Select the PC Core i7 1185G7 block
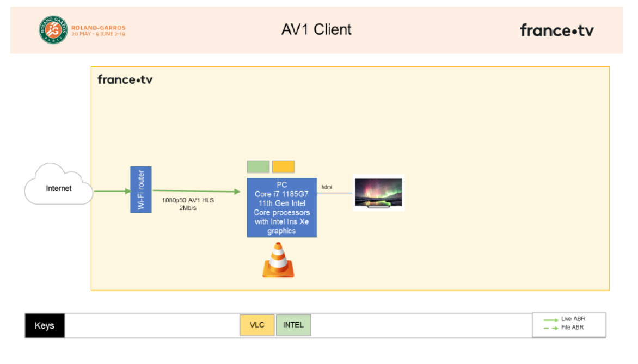 click(x=281, y=208)
